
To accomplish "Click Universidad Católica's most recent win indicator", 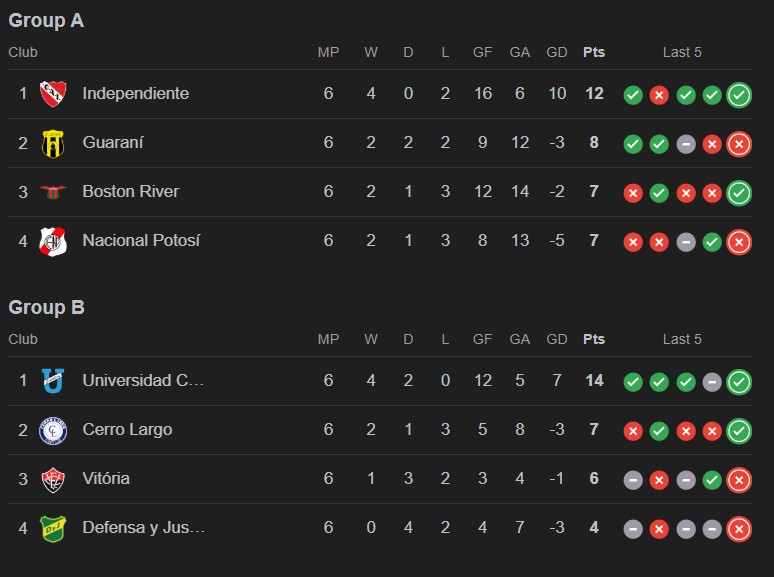I will point(739,382).
